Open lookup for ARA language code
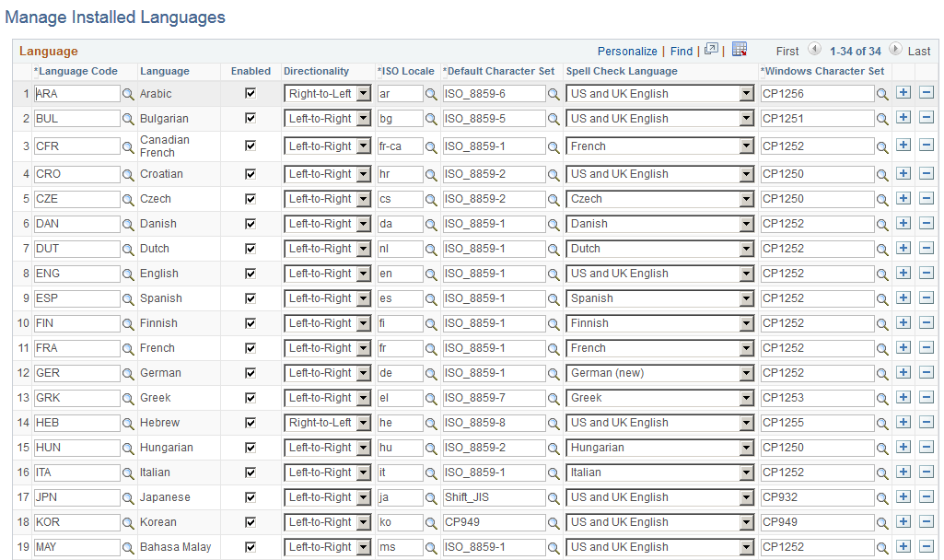This screenshot has height=560, width=944. [x=128, y=95]
